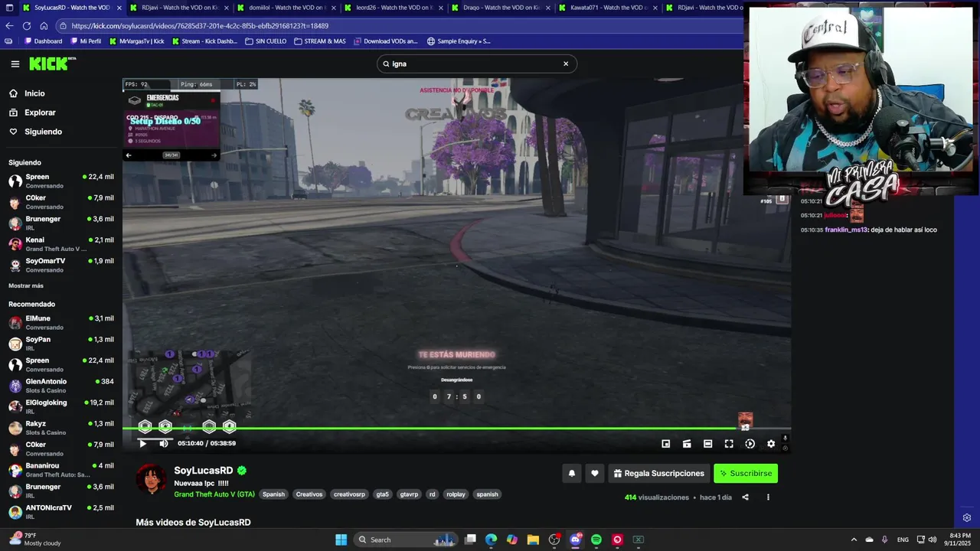Open video player settings gear
Viewport: 980px width, 551px height.
click(x=771, y=444)
